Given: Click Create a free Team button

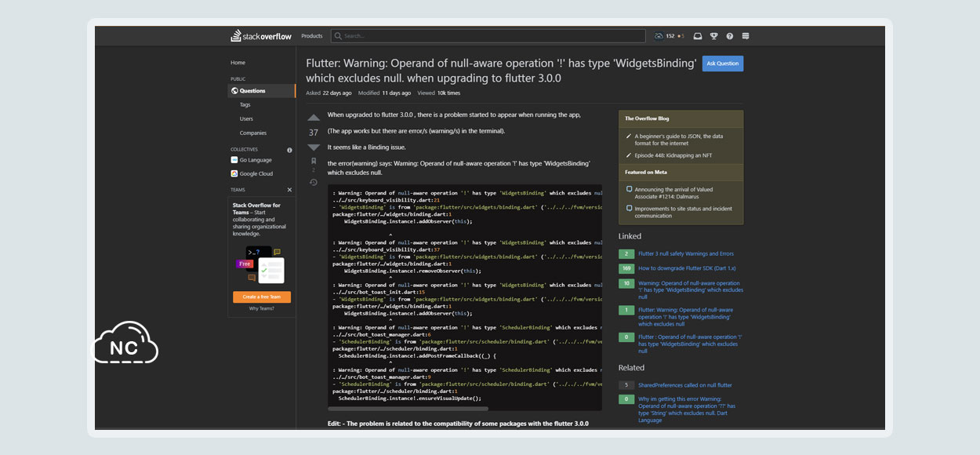Looking at the screenshot, I should 262,297.
